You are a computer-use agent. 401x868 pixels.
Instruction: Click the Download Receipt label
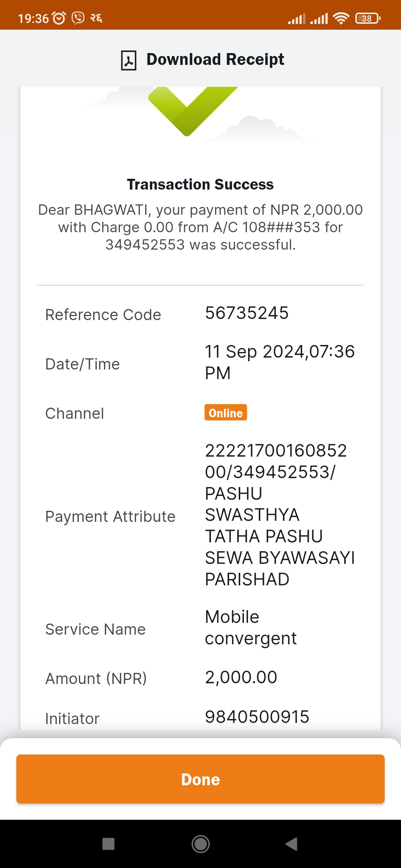(215, 59)
